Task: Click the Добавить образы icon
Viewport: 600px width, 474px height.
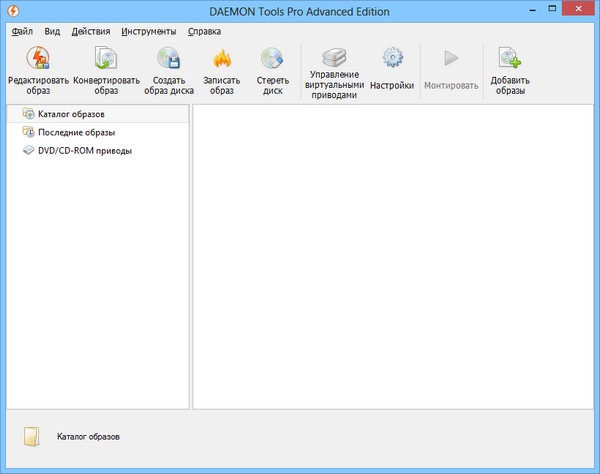Action: coord(510,59)
